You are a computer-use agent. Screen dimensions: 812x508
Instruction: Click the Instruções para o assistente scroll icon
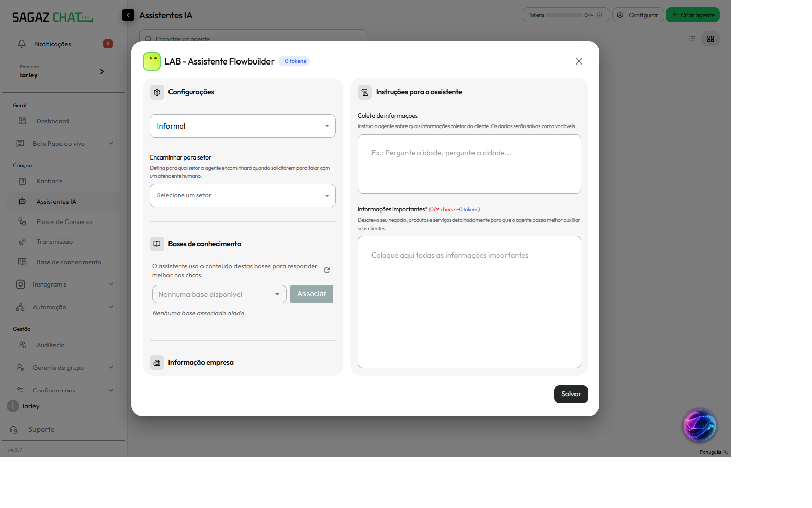tap(365, 92)
